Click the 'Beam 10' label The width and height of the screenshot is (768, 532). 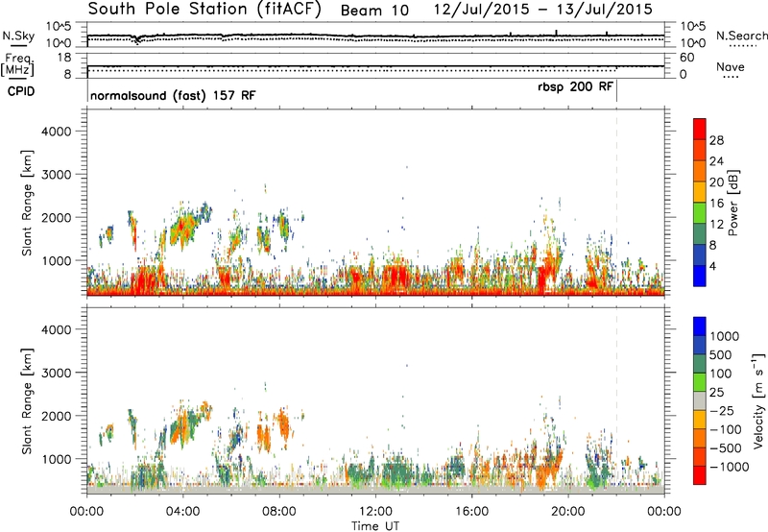(374, 11)
